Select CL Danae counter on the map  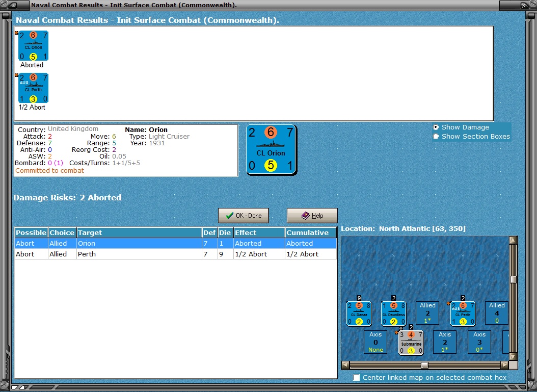[x=359, y=313]
